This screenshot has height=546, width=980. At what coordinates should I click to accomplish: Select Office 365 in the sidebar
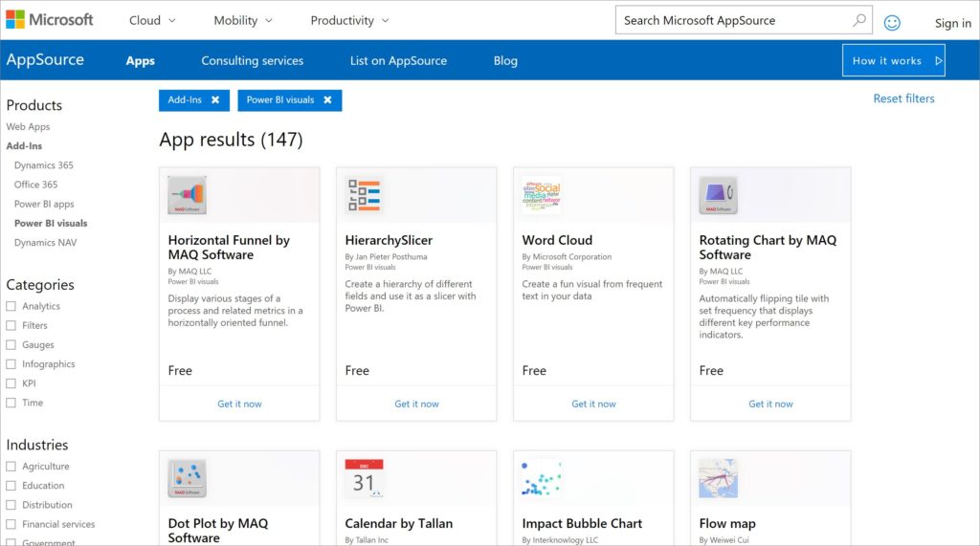pos(35,185)
